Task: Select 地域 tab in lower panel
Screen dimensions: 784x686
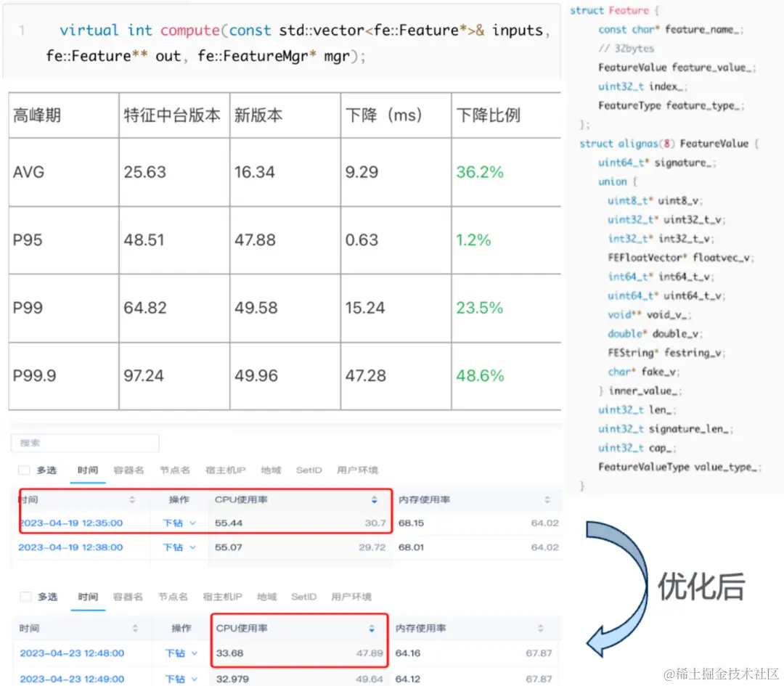Action: [266, 597]
